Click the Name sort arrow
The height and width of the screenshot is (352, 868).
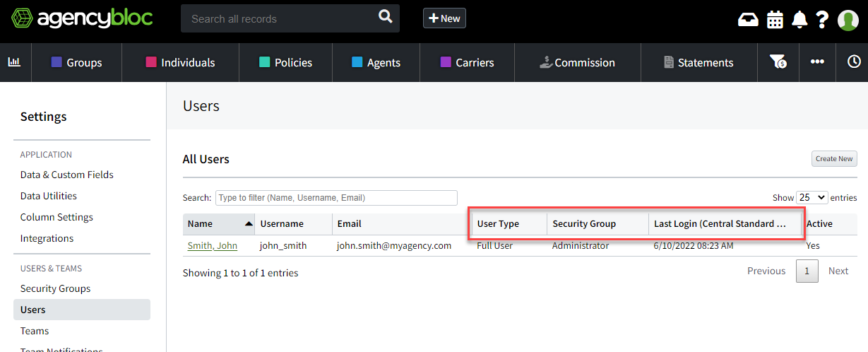(249, 223)
